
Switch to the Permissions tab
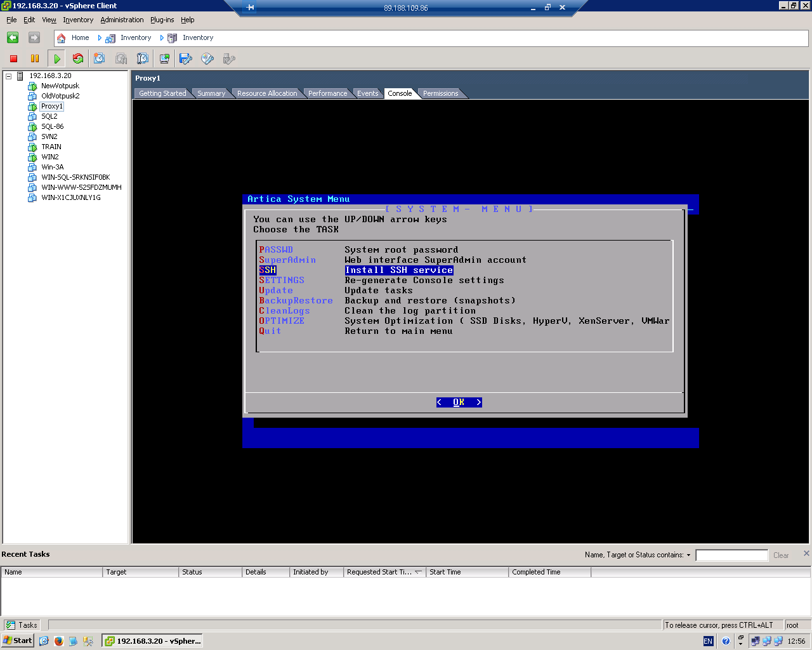pyautogui.click(x=440, y=93)
